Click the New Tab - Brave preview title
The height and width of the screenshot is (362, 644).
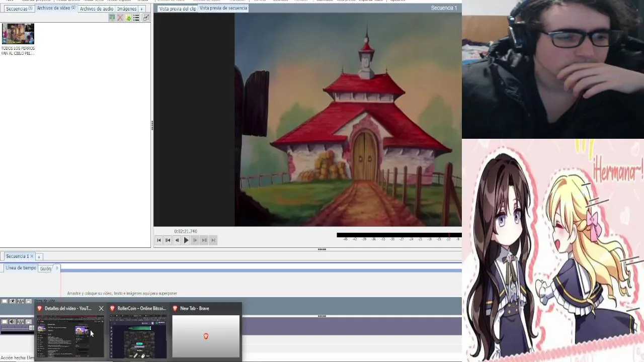pos(194,308)
